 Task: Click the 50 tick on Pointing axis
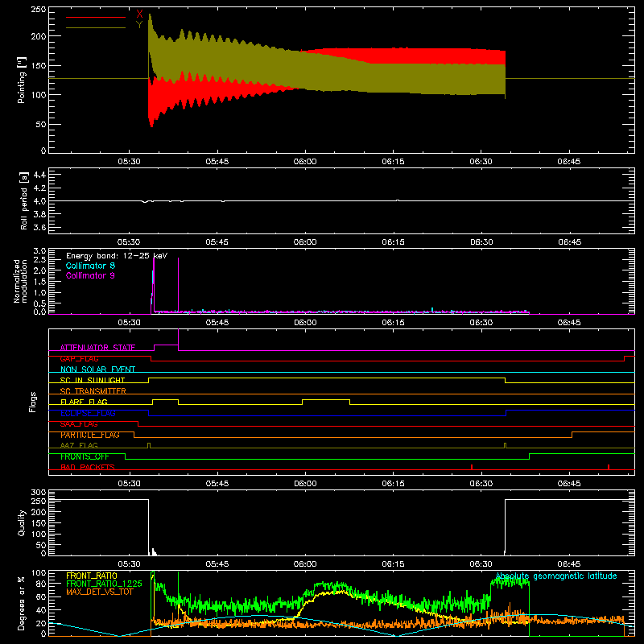pos(41,125)
